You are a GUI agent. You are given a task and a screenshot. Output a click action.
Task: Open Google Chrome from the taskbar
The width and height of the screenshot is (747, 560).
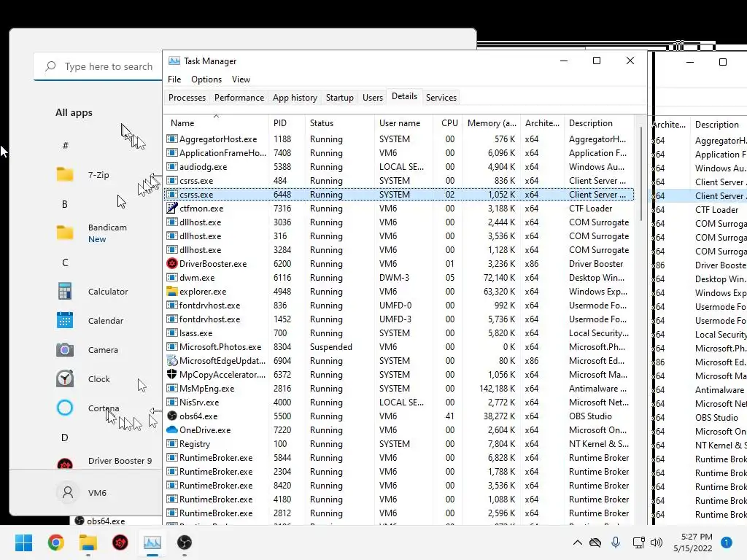click(55, 542)
